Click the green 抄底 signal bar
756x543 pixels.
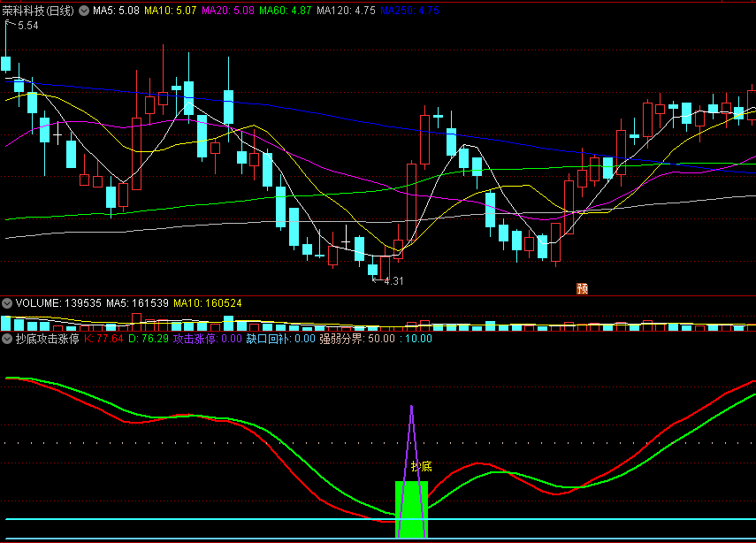(x=411, y=509)
